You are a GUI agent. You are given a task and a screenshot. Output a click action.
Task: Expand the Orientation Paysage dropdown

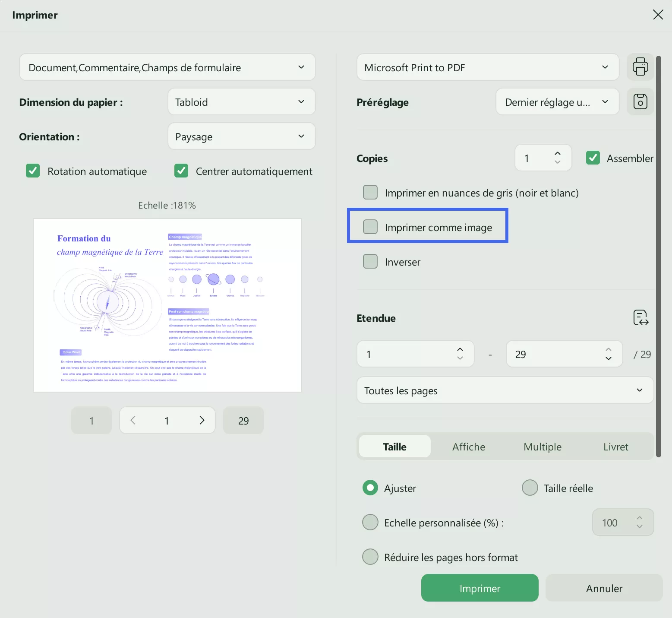241,136
